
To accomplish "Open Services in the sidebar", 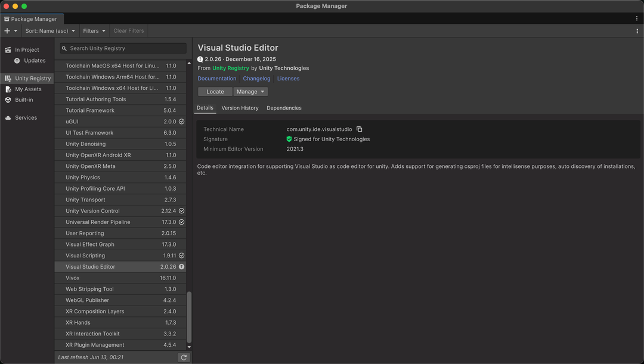I will (27, 118).
